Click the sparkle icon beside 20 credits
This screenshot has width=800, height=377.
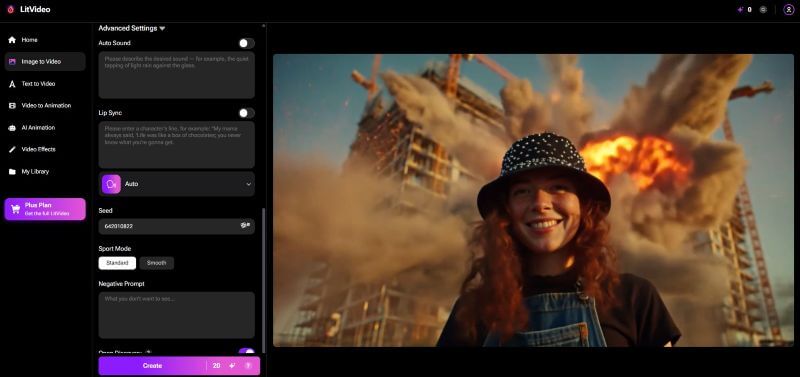[x=232, y=366]
